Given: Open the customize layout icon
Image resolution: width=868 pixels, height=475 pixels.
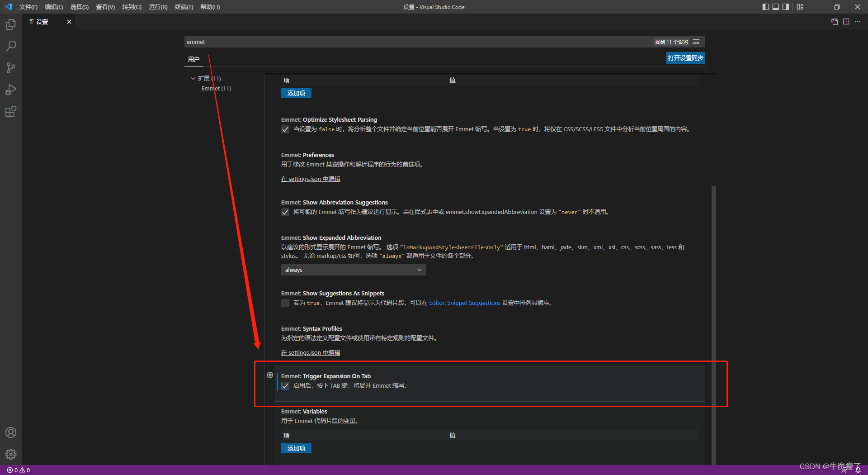Looking at the screenshot, I should pos(800,7).
